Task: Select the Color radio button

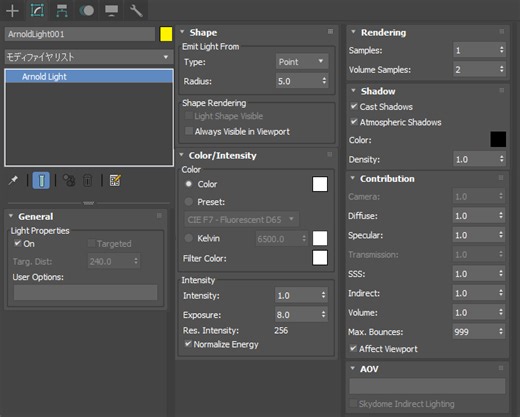Action: coord(189,184)
